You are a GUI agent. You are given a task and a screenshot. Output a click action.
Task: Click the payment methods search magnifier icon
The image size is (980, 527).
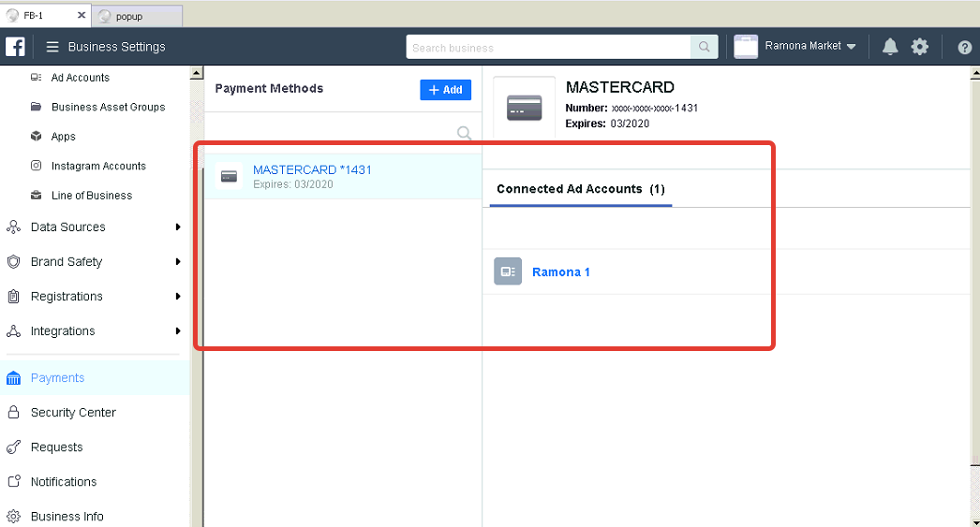coord(464,133)
